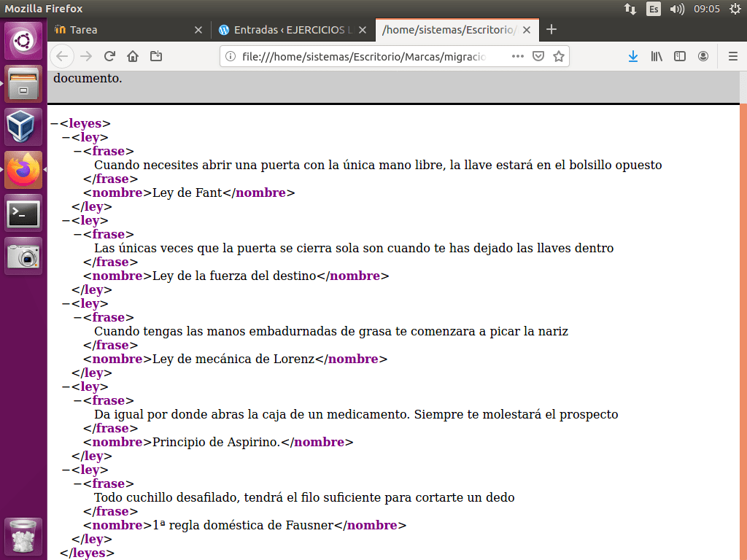Save page to Pocket
747x560 pixels.
(538, 56)
